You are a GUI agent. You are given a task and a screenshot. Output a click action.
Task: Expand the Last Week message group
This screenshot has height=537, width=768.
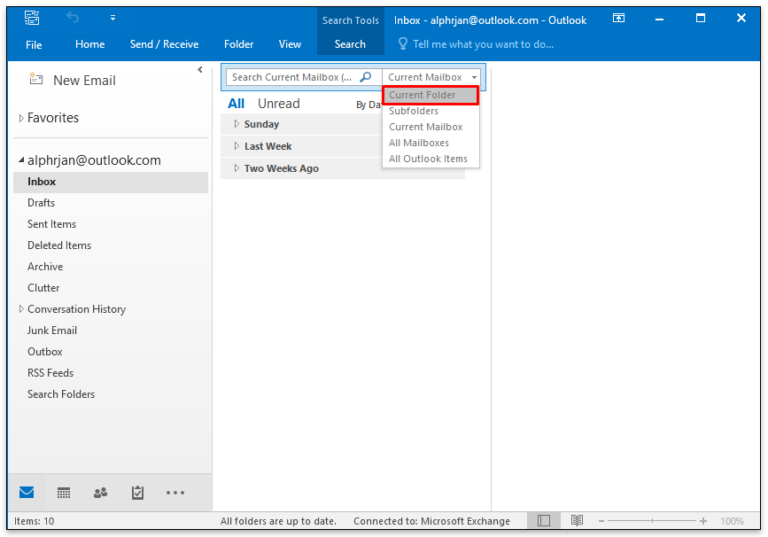click(237, 146)
